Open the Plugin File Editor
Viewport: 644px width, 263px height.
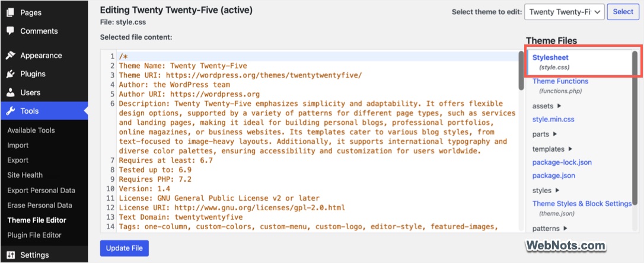pos(34,235)
